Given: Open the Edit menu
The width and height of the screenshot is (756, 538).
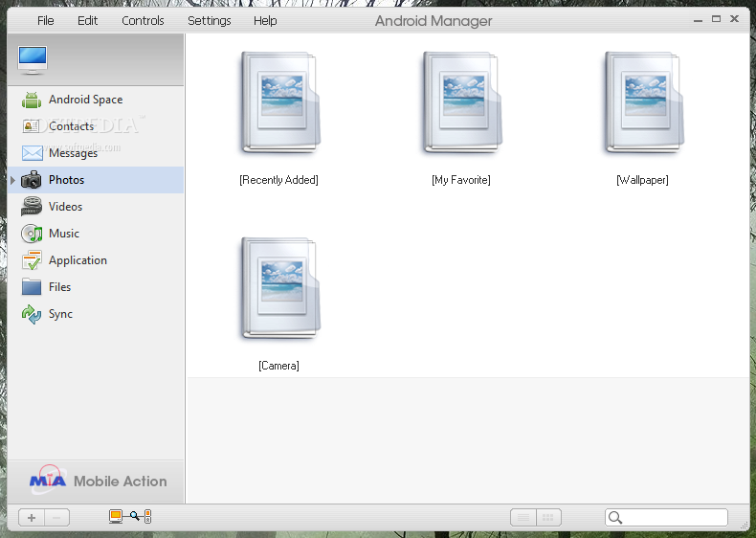Looking at the screenshot, I should click(x=87, y=21).
